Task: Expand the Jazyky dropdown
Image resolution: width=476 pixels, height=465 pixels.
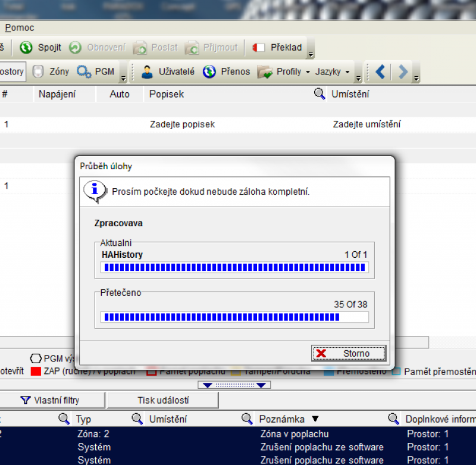Action: pyautogui.click(x=346, y=72)
